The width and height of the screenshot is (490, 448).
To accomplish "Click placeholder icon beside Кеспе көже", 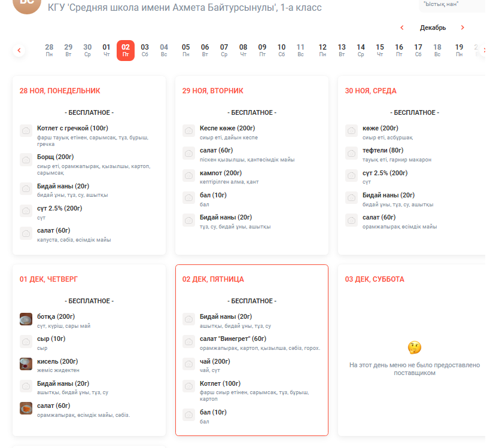I will pos(188,131).
